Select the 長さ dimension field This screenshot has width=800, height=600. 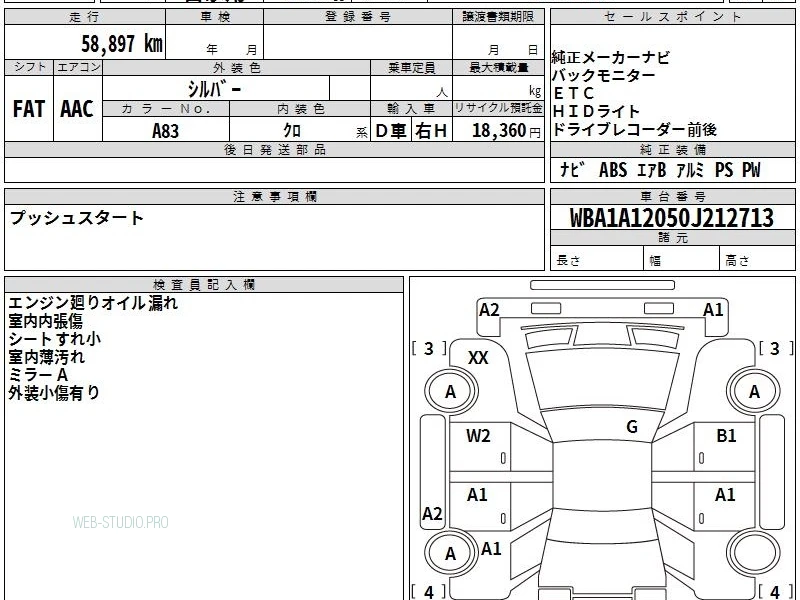point(597,258)
